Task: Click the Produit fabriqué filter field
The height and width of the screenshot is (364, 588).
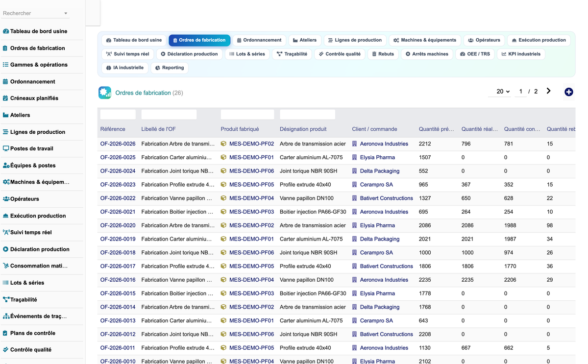Action: (x=247, y=115)
